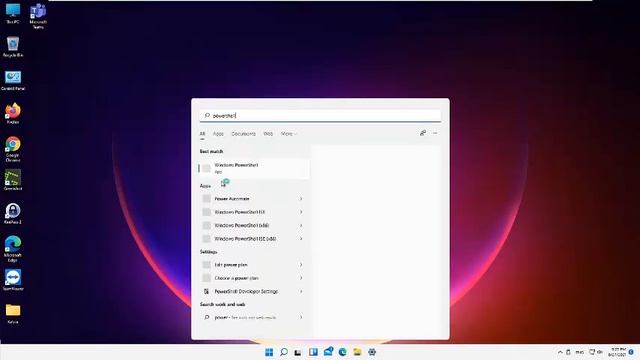The image size is (640, 360).
Task: Open the Recycle Bin desktop icon
Action: pos(13,47)
